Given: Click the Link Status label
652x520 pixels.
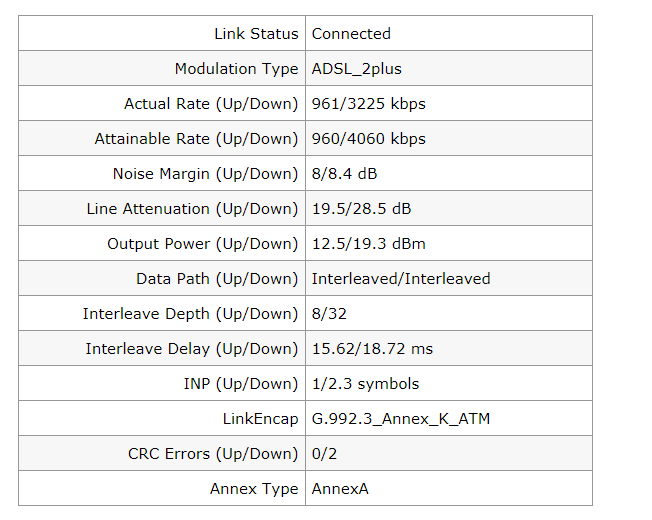Looking at the screenshot, I should pos(256,34).
